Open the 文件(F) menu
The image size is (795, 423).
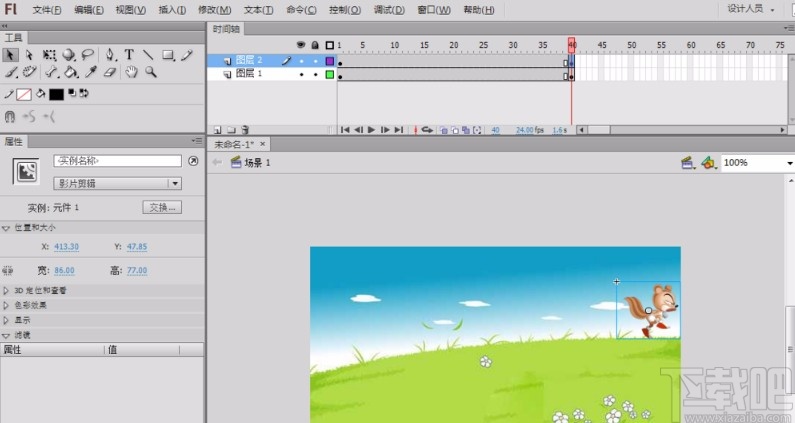[47, 10]
